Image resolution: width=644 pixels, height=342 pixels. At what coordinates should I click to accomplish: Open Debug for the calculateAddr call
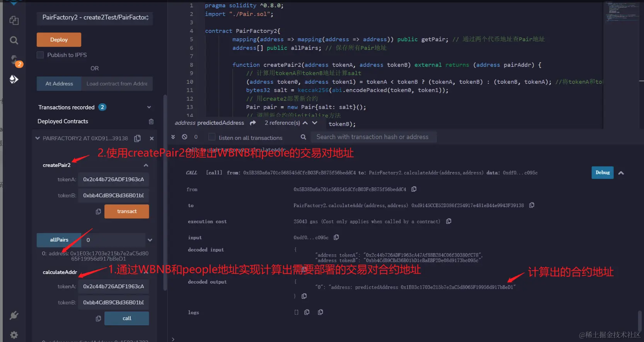pyautogui.click(x=603, y=173)
